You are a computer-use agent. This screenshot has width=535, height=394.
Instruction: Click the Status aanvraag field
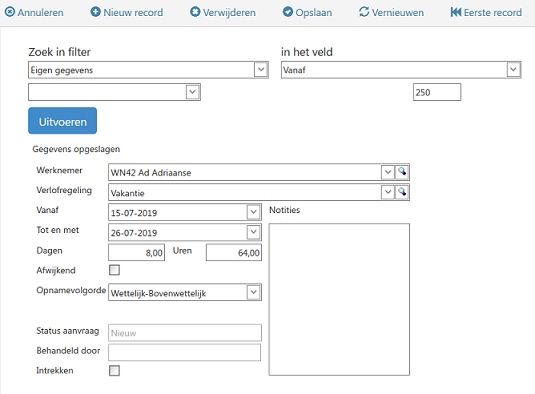point(185,333)
